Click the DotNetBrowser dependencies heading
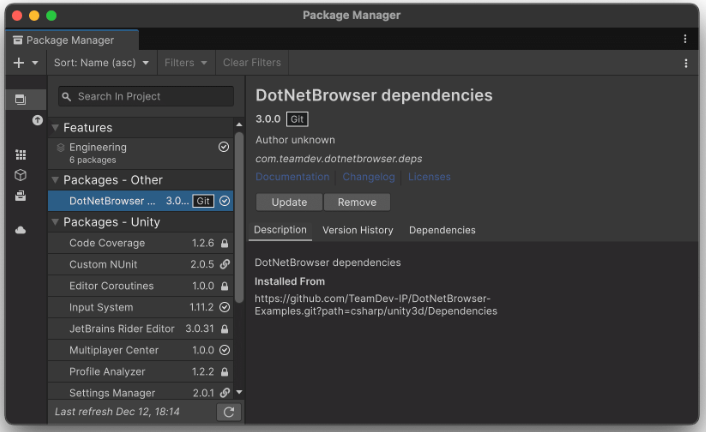706x432 pixels. (374, 95)
